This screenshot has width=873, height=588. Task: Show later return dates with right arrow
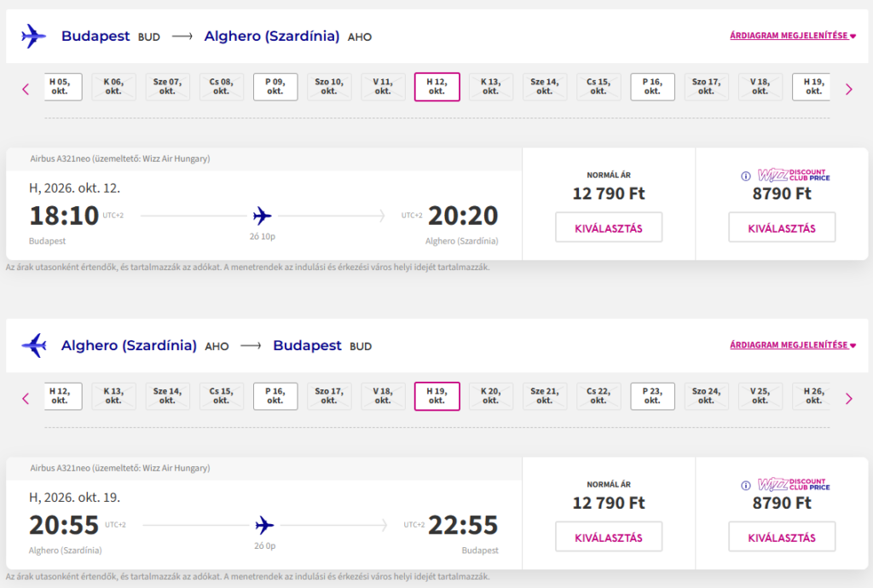(x=848, y=398)
